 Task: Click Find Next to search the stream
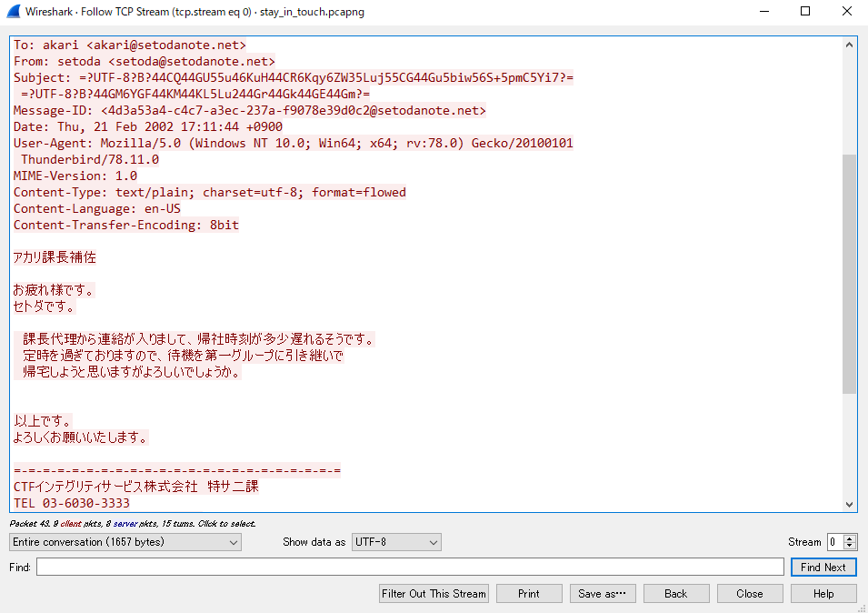823,567
